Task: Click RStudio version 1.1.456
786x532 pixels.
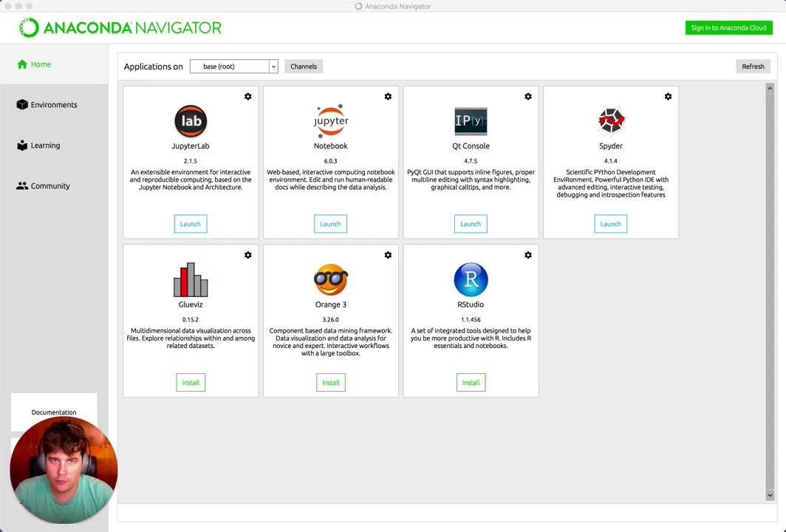Action: [x=471, y=319]
